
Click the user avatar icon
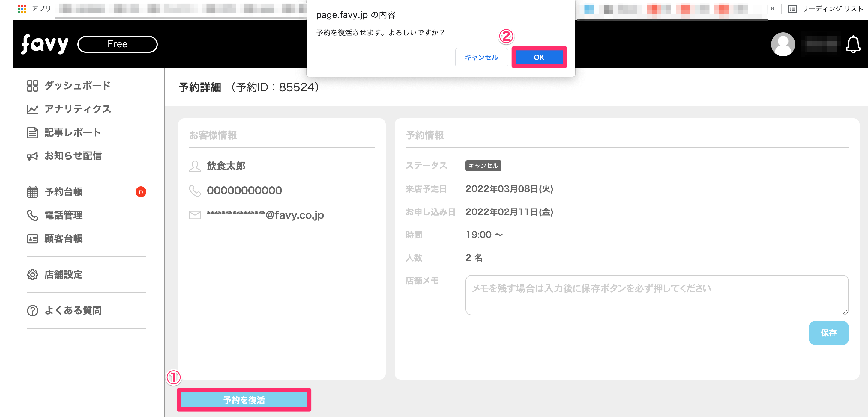[x=783, y=44]
